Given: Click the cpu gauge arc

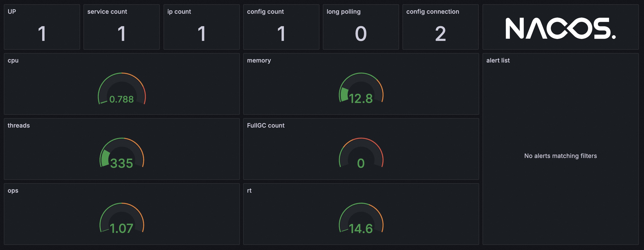Looking at the screenshot, I should pos(122,73).
